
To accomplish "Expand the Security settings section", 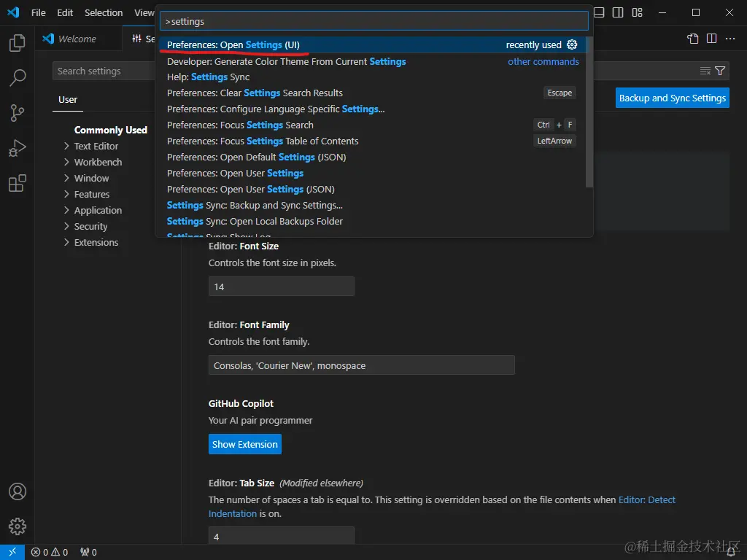I will 90,226.
